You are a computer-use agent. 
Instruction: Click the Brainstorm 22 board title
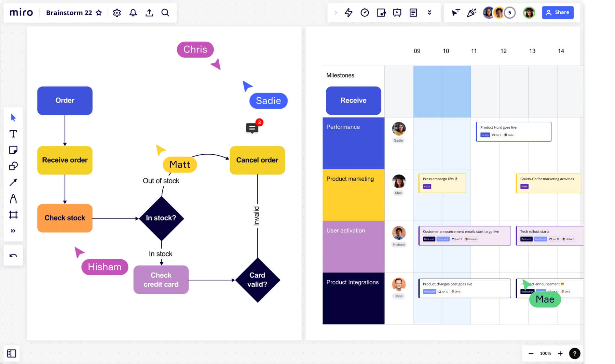coord(69,13)
